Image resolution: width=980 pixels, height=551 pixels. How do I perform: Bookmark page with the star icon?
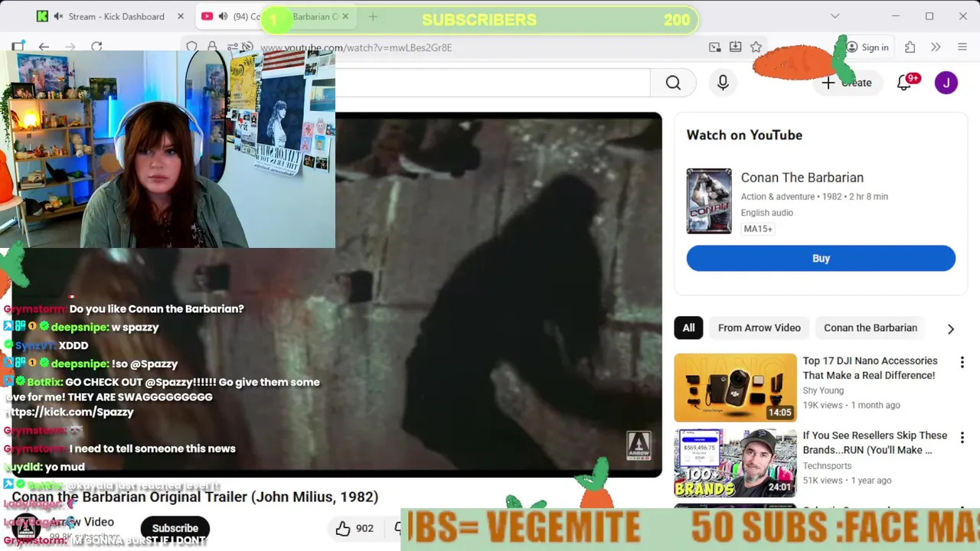click(756, 47)
